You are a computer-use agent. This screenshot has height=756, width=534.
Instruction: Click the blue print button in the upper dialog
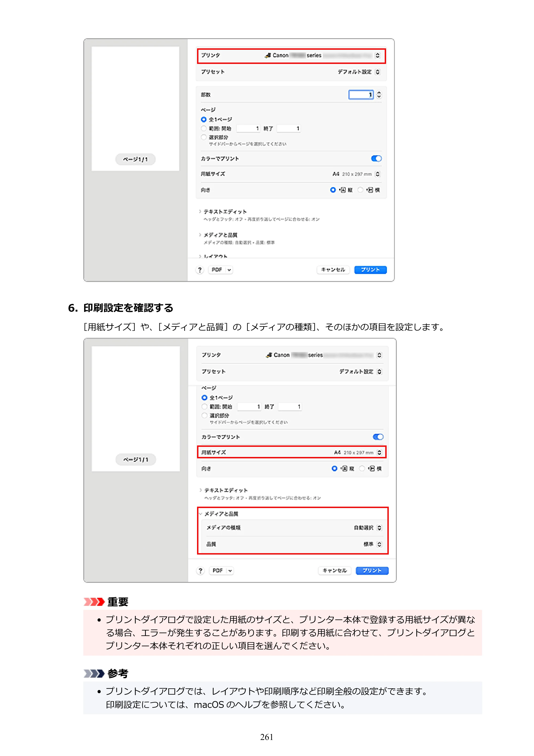(x=371, y=270)
